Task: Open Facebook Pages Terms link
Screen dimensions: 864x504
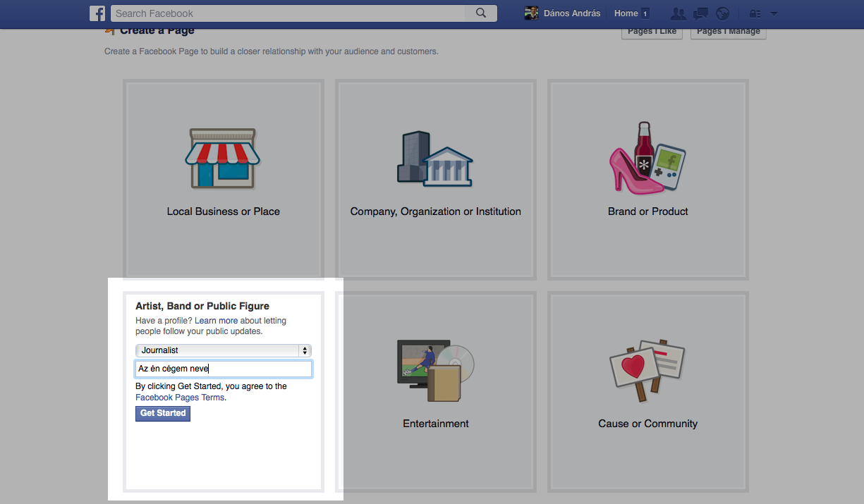Action: point(180,398)
